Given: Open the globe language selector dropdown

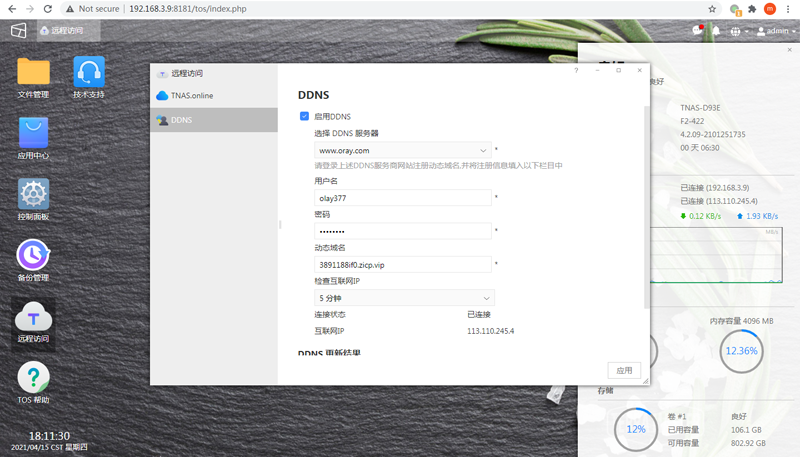Looking at the screenshot, I should click(739, 32).
